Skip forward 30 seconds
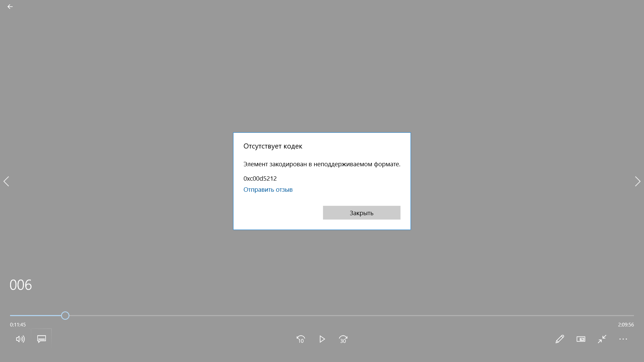 coord(343,339)
